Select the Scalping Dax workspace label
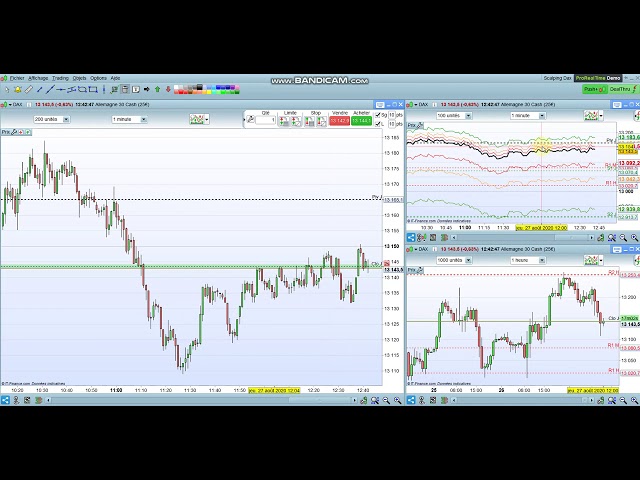Screen dimensions: 640x480 point(557,78)
